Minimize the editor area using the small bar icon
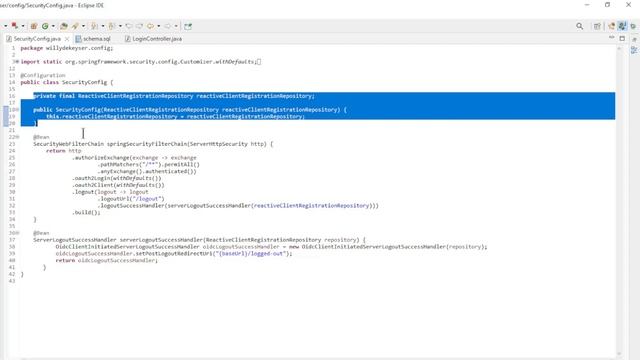Viewport: 640px width, 360px height. pyautogui.click(x=611, y=38)
